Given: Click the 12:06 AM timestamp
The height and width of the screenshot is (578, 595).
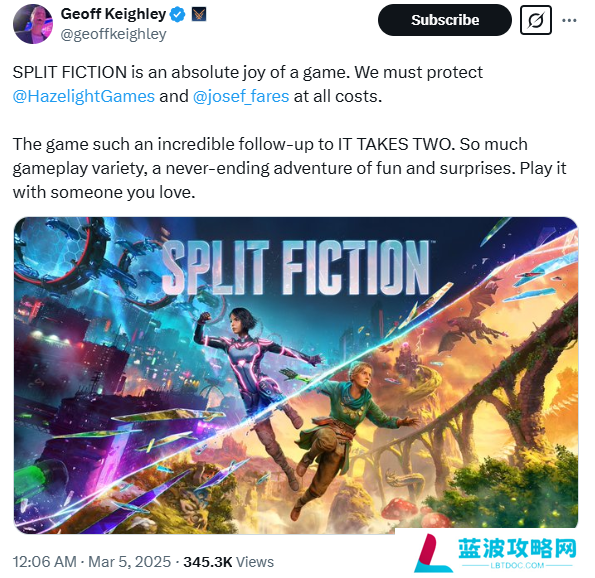Looking at the screenshot, I should (x=44, y=562).
